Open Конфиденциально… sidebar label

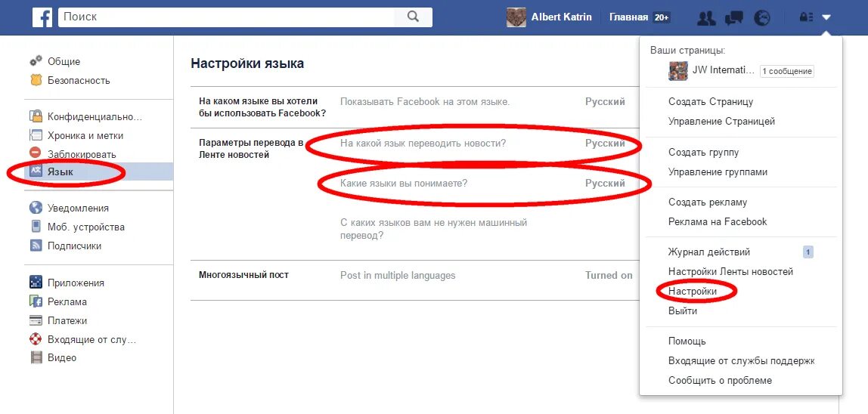(x=95, y=117)
